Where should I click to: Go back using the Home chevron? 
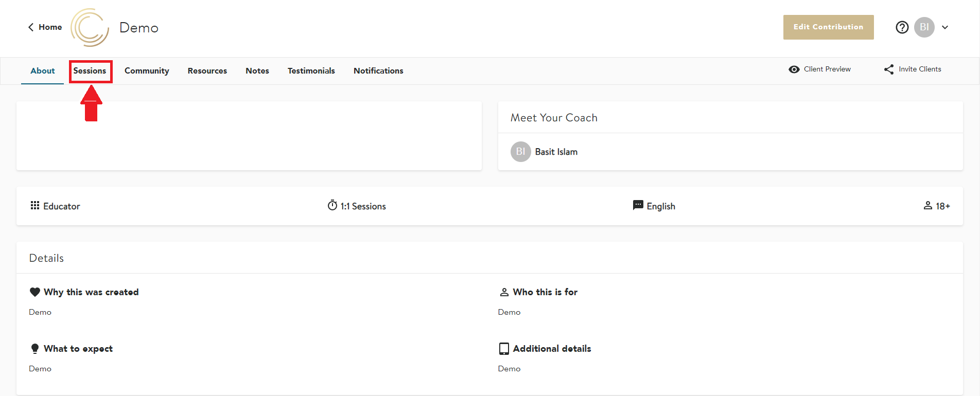31,27
